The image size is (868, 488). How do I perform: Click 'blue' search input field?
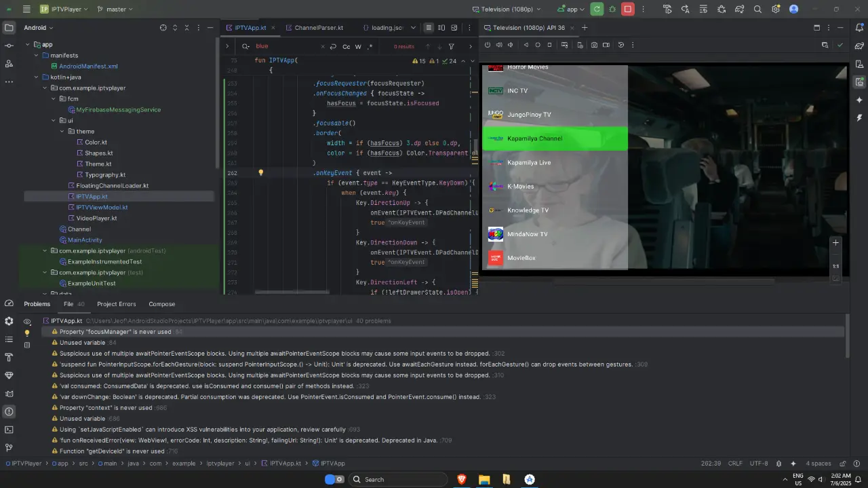pyautogui.click(x=285, y=47)
